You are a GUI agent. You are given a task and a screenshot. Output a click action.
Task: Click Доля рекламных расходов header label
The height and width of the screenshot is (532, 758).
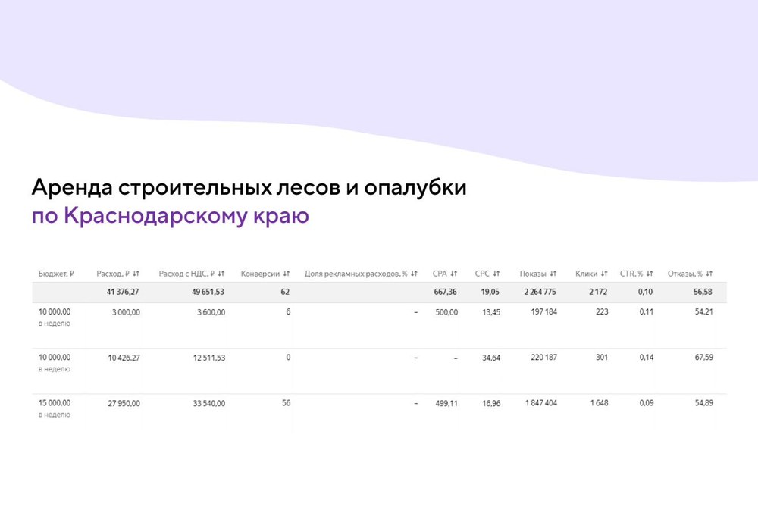(356, 274)
